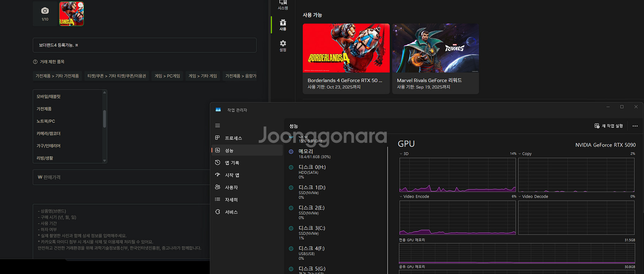Minimize the Task Manager window

tap(608, 107)
